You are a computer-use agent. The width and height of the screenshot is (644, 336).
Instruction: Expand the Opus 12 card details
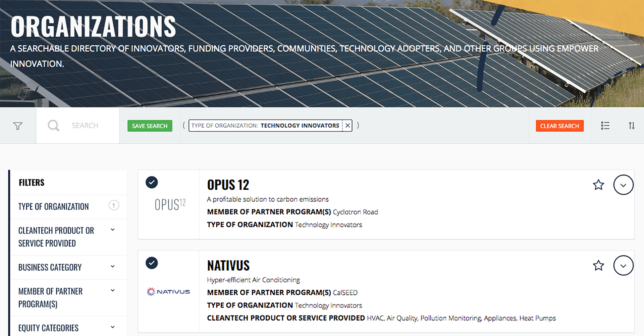click(x=623, y=185)
